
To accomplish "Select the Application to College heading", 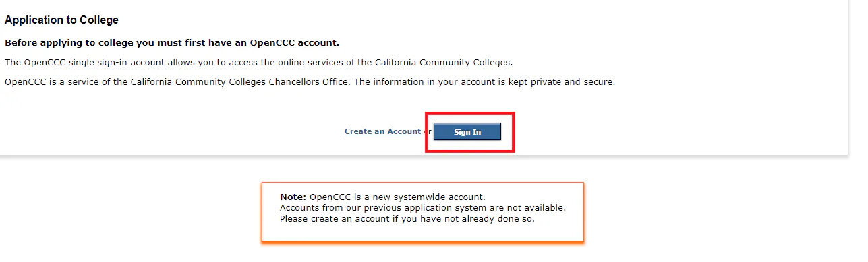I will (61, 20).
